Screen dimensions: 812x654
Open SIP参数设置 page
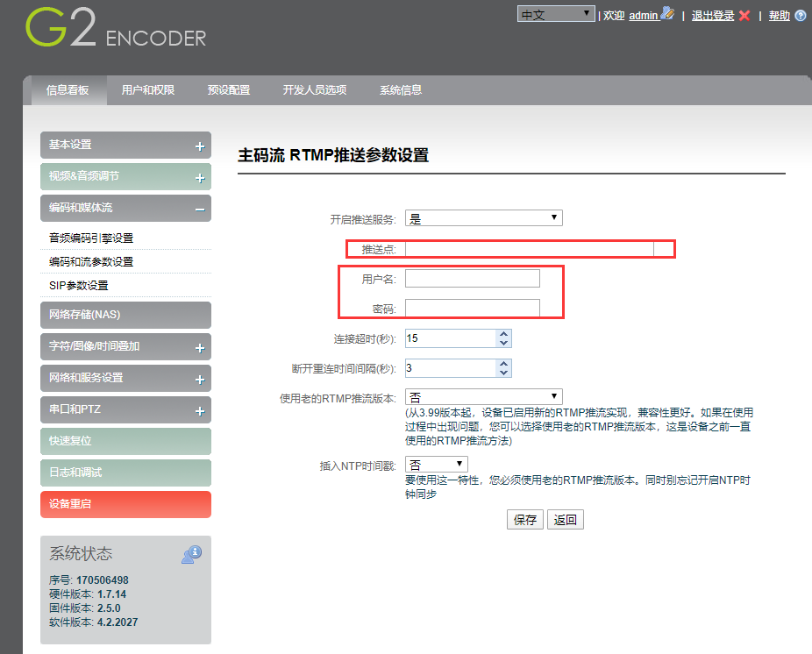tap(79, 286)
